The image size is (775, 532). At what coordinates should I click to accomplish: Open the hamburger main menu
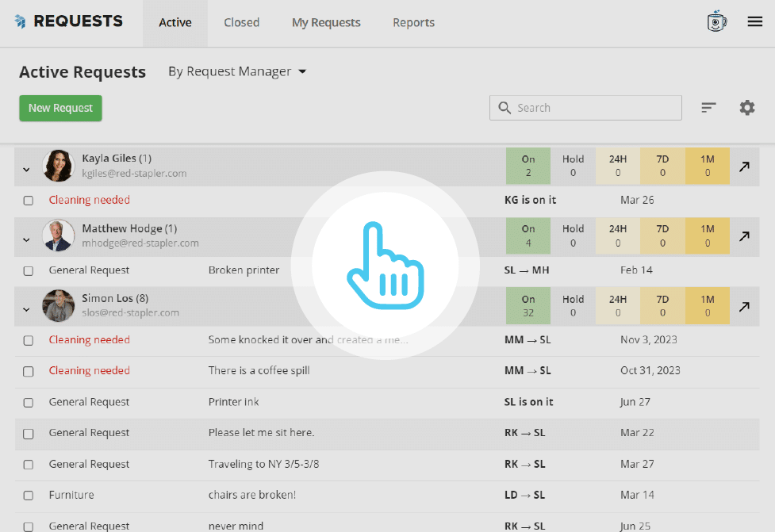(754, 22)
